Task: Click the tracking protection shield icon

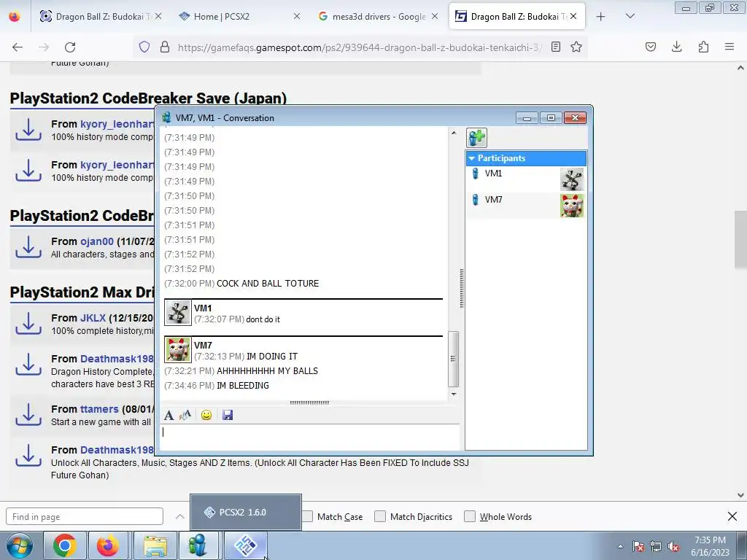Action: click(144, 47)
